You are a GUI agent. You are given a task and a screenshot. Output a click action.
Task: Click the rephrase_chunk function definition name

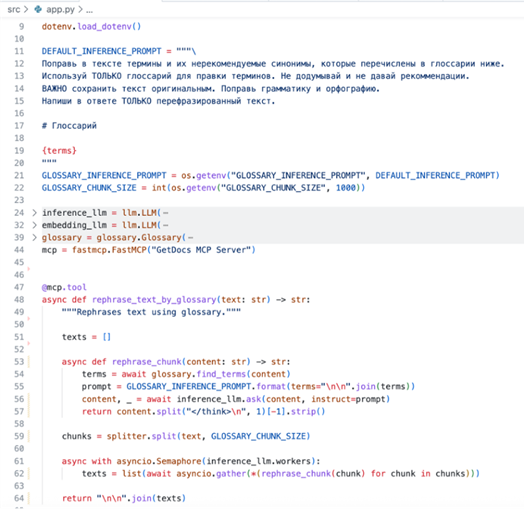click(x=147, y=362)
